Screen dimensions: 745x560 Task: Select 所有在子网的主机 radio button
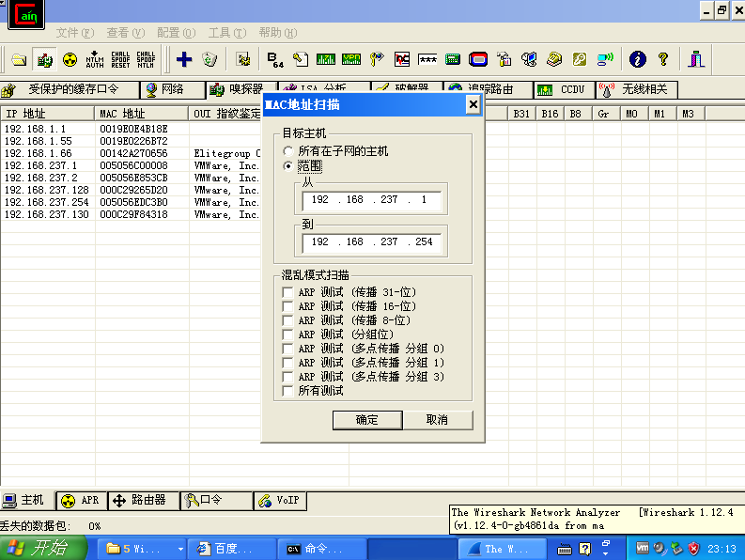(x=288, y=151)
